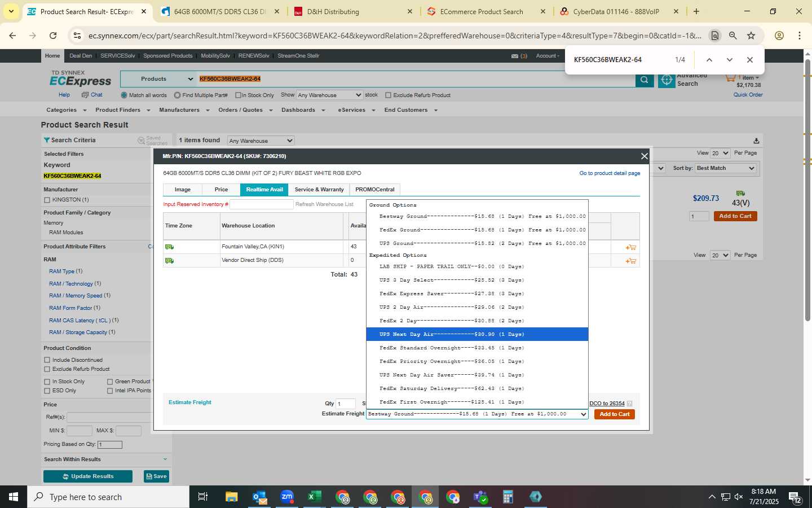Check the KINGSTON manufacturer filter
This screenshot has height=508, width=812.
coord(47,200)
